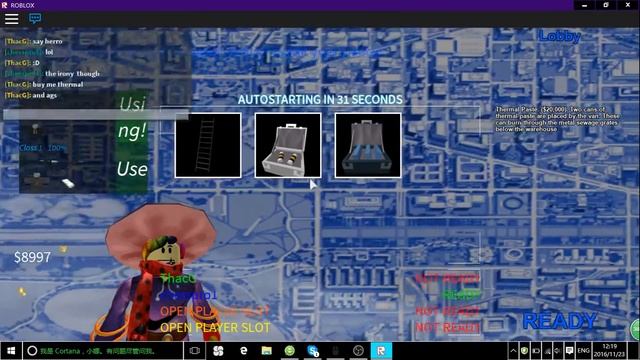Click the blue READY button
This screenshot has height=360, width=640.
[560, 321]
